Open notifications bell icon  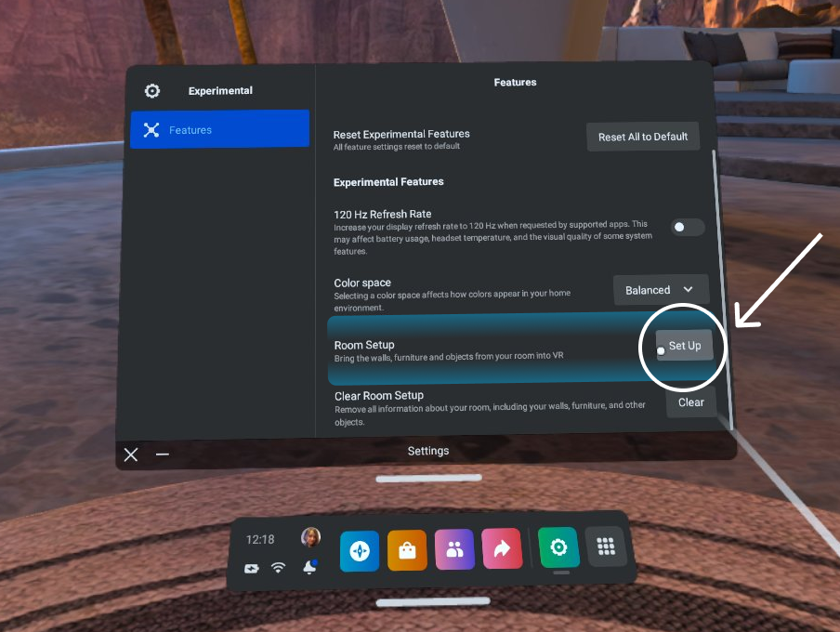click(x=309, y=568)
